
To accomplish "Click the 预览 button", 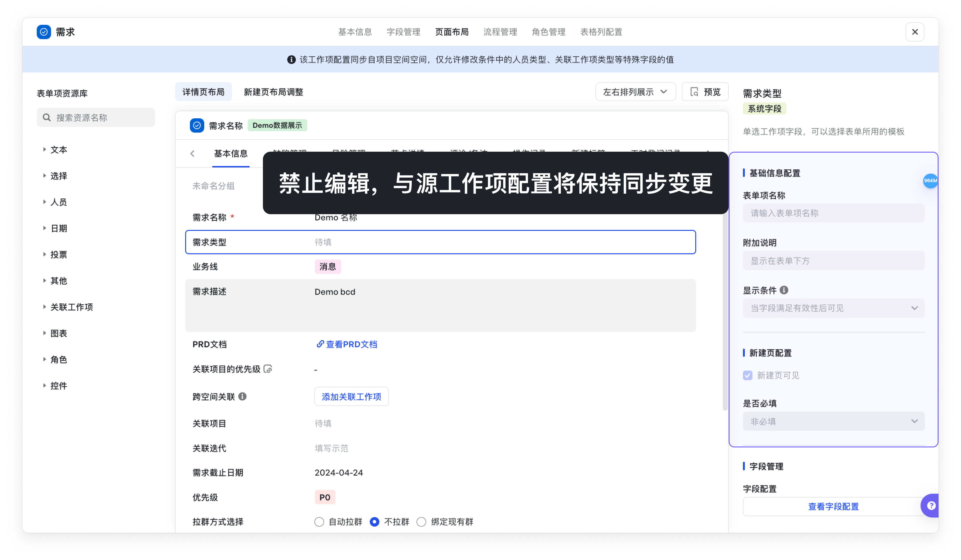I will [x=705, y=92].
